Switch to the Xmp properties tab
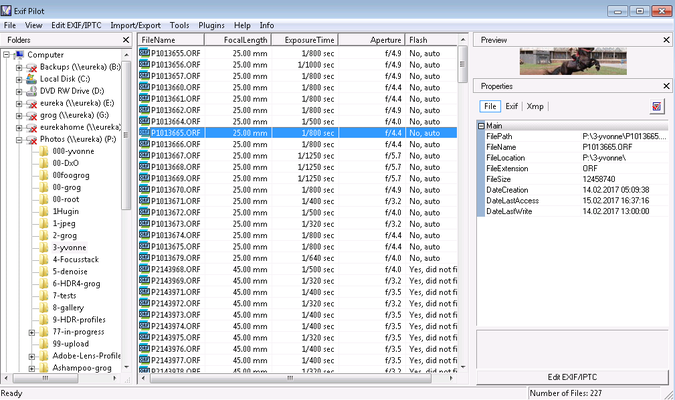This screenshot has height=400, width=675. pos(536,106)
